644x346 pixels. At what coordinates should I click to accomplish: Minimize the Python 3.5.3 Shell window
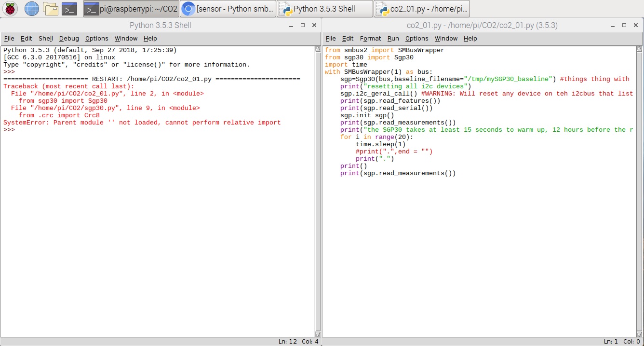click(291, 25)
